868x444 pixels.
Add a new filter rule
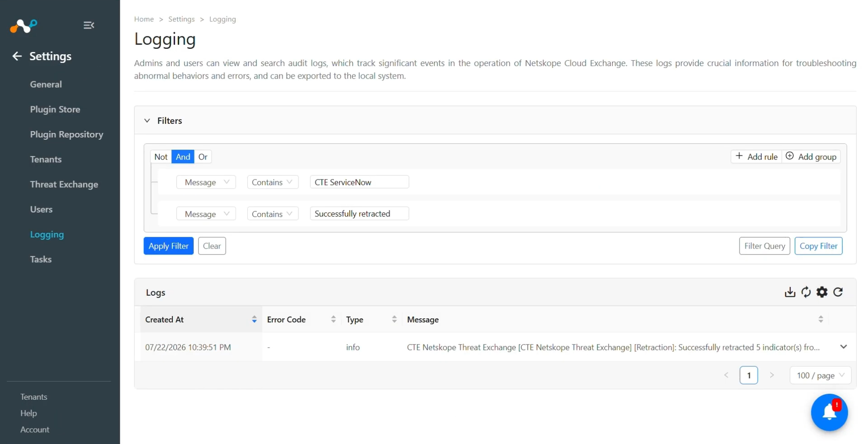coord(756,157)
